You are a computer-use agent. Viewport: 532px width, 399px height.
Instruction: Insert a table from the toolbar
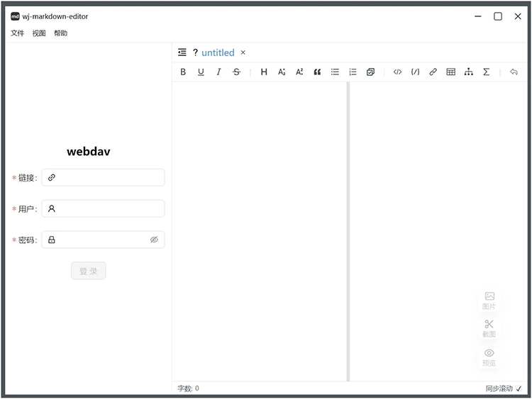(x=450, y=72)
